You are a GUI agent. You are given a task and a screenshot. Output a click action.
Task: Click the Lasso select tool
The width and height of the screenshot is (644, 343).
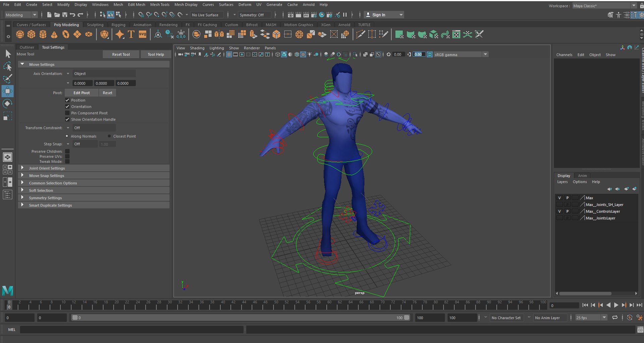click(x=8, y=66)
